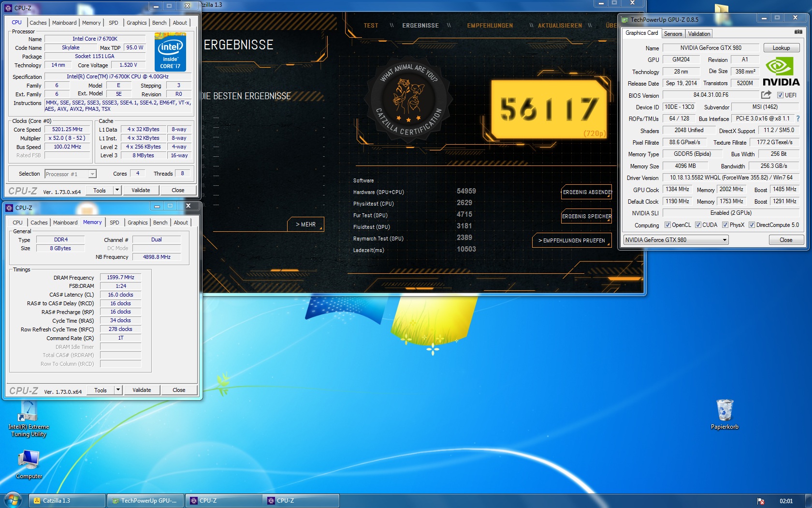Viewport: 812px width, 508px height.
Task: Switch to Caches tab in top CPU-Z window
Action: tap(38, 23)
